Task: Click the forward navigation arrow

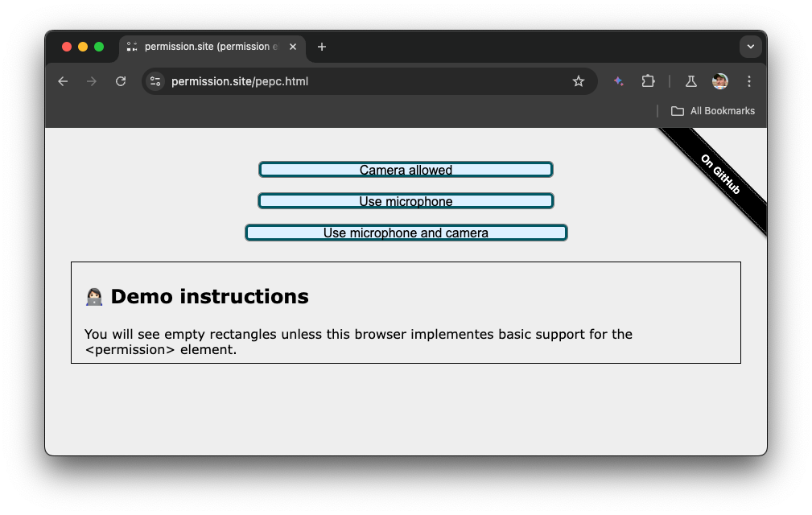Action: (x=92, y=81)
